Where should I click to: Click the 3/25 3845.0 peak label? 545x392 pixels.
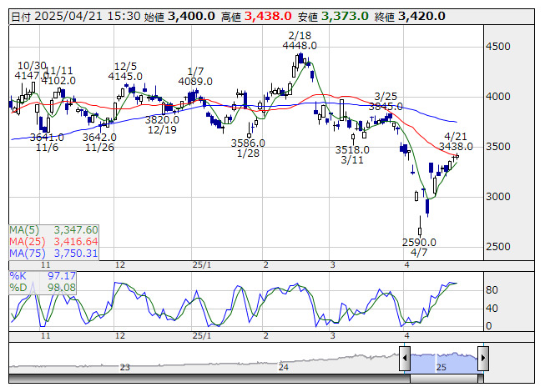click(x=386, y=102)
